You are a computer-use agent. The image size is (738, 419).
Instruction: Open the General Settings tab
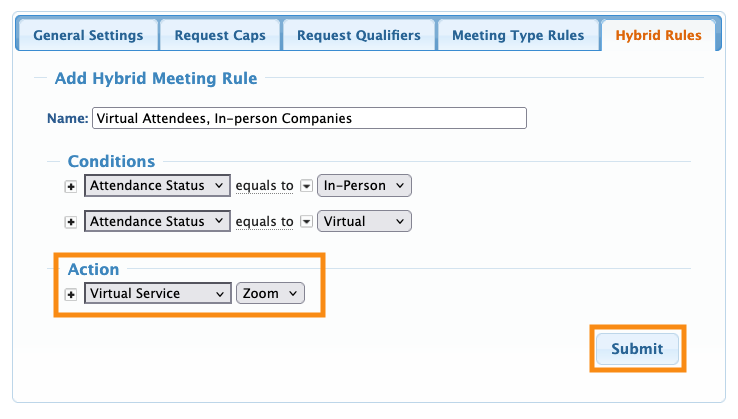[88, 36]
